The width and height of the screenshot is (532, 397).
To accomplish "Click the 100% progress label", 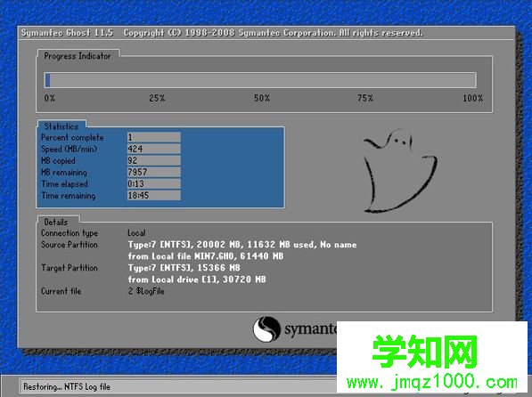I will coord(472,98).
